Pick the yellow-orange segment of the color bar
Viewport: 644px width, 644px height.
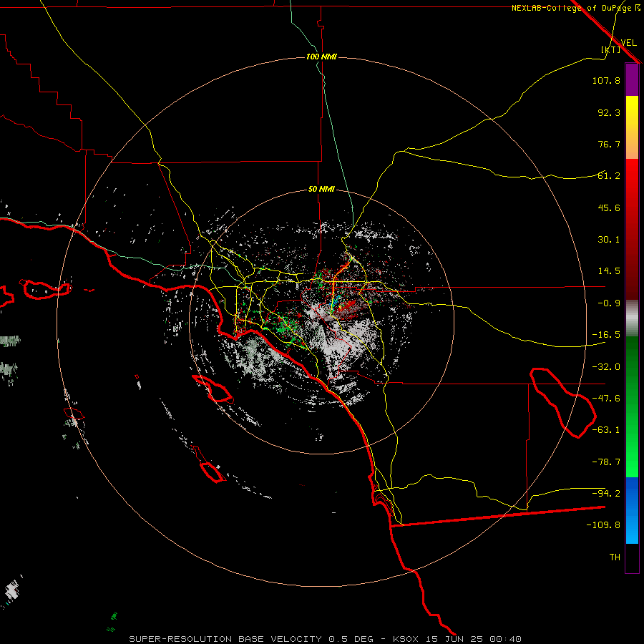point(632,127)
